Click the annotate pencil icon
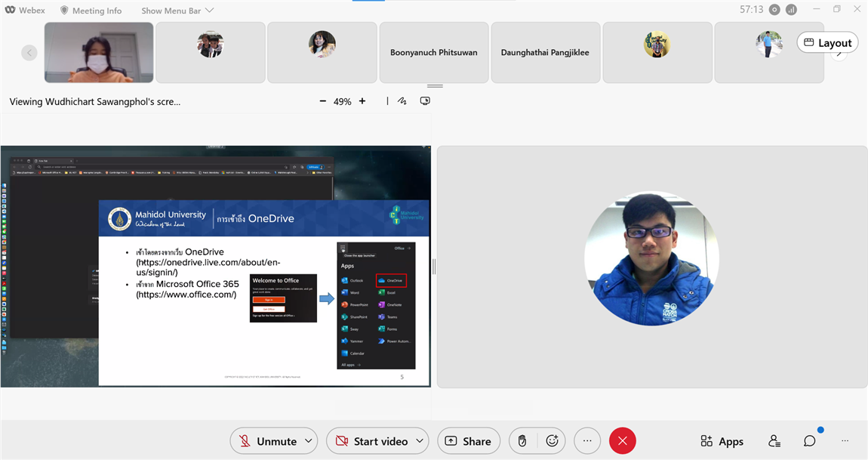Image resolution: width=868 pixels, height=460 pixels. click(402, 101)
